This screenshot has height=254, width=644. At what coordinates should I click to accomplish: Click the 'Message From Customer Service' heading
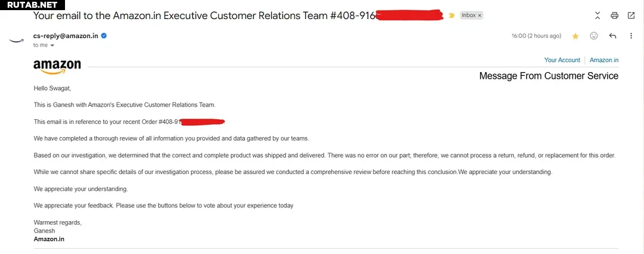click(x=549, y=76)
